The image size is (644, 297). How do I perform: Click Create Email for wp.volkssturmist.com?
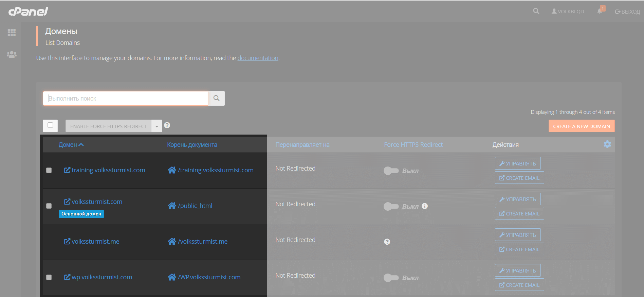tap(519, 285)
